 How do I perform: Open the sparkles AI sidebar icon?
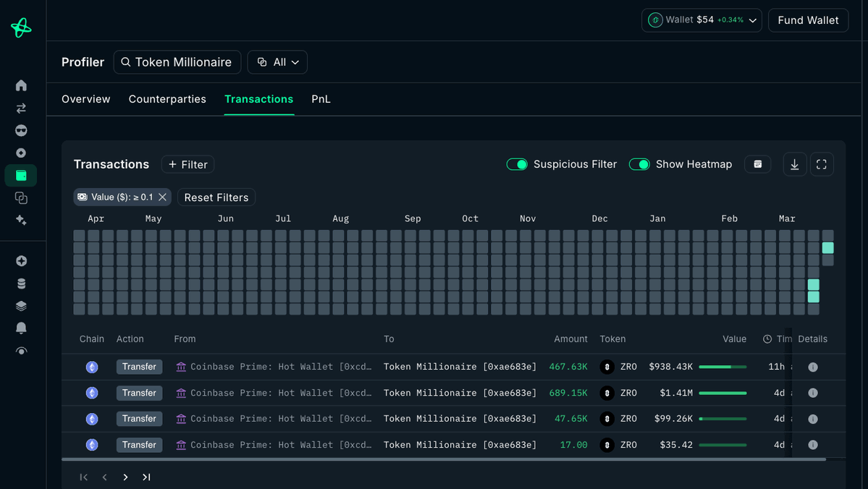[21, 220]
